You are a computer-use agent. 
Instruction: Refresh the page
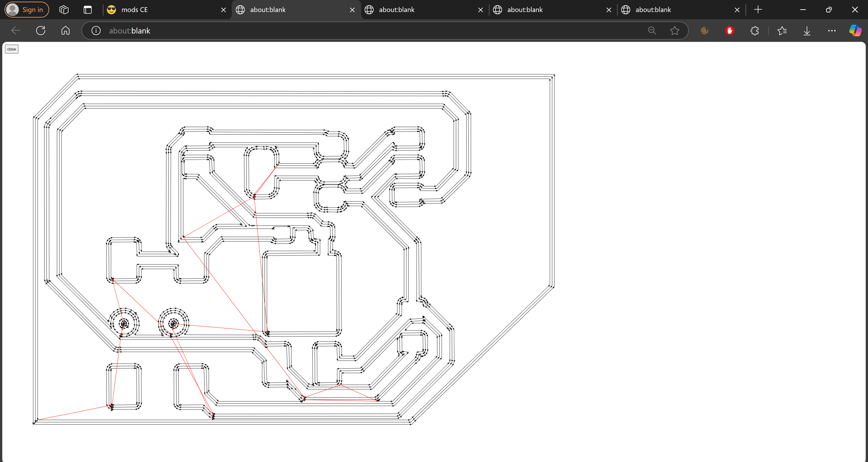(41, 31)
